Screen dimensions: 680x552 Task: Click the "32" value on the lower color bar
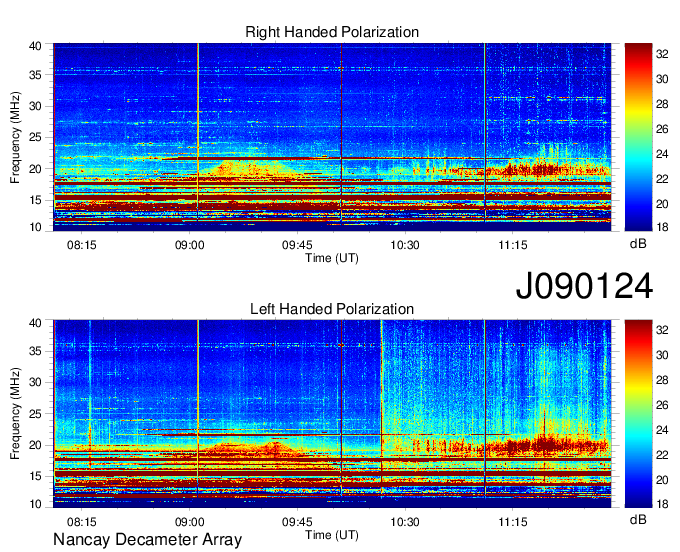662,330
